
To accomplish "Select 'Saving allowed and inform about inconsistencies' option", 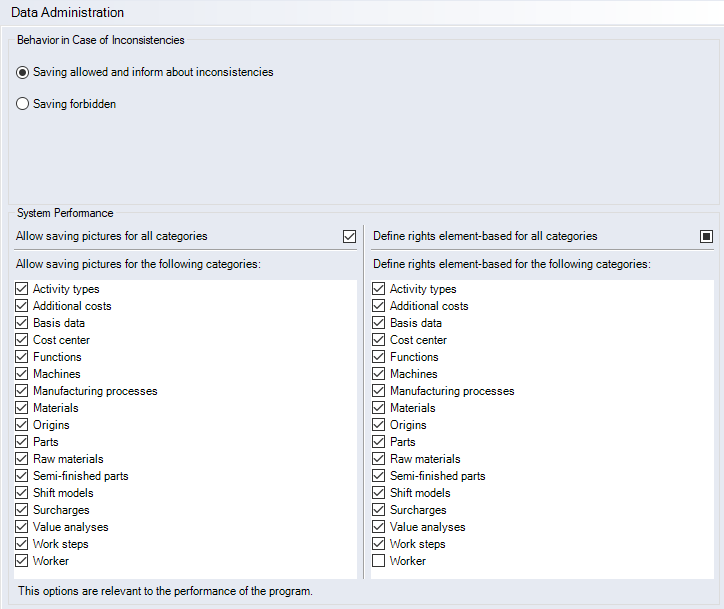I will [23, 72].
